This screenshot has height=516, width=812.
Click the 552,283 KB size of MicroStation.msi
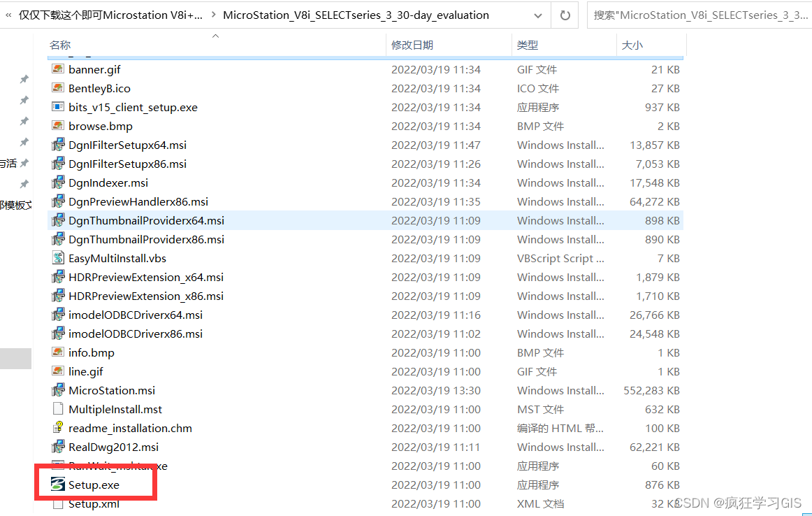click(651, 391)
